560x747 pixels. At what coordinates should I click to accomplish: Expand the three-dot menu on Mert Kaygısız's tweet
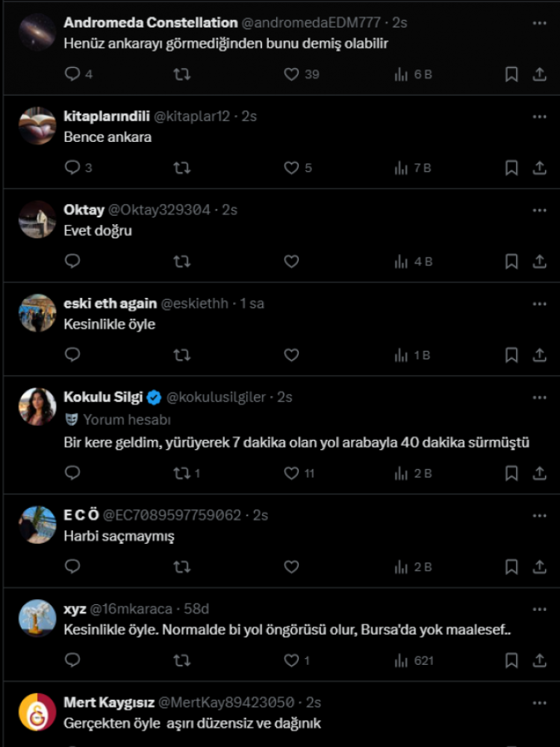tap(539, 703)
